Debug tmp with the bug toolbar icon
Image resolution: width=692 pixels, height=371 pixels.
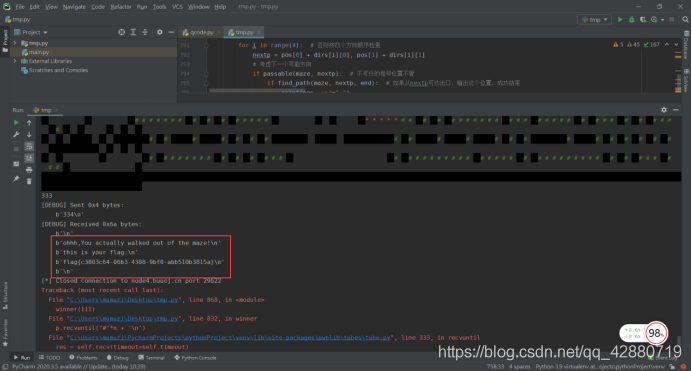pyautogui.click(x=632, y=20)
